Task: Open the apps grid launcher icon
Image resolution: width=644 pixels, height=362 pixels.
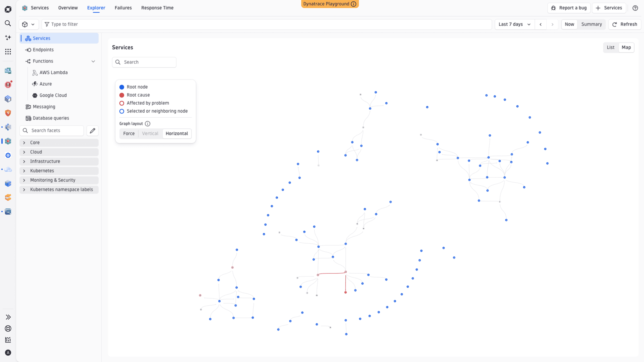Action: (x=8, y=52)
